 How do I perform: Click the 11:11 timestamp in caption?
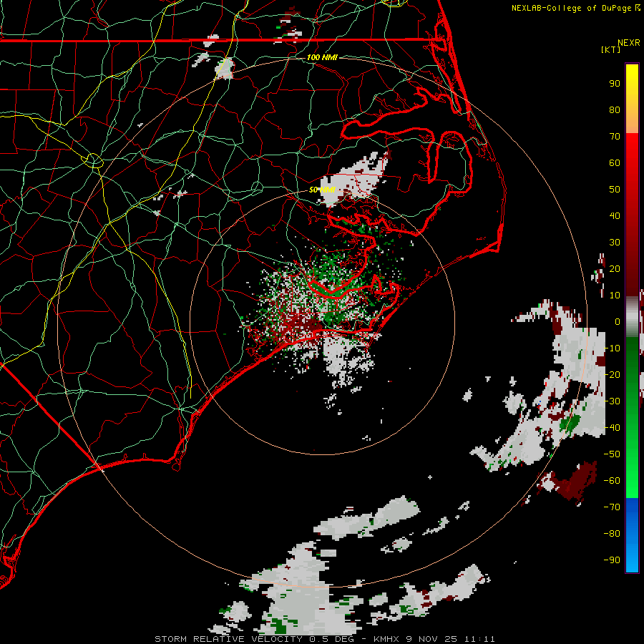[480, 639]
